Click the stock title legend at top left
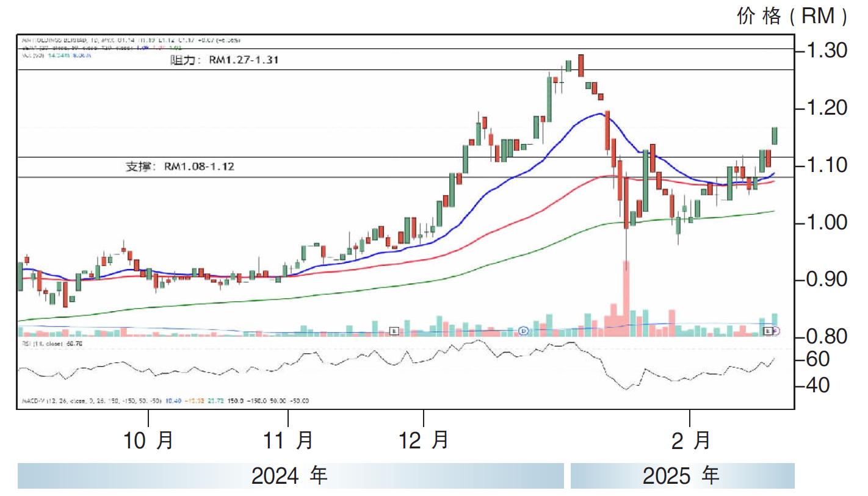868x496 pixels. coord(128,40)
